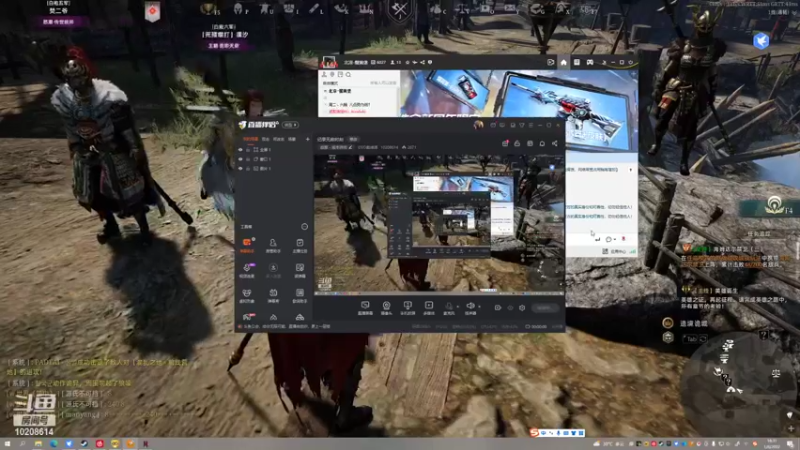Edit the room title with the pencil button
This screenshot has height=450, width=800.
point(350,147)
